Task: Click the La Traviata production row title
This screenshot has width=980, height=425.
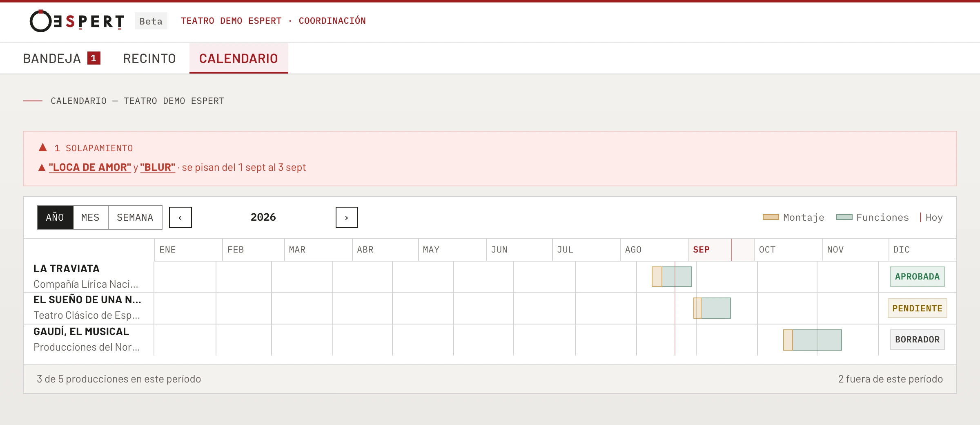Action: 67,268
